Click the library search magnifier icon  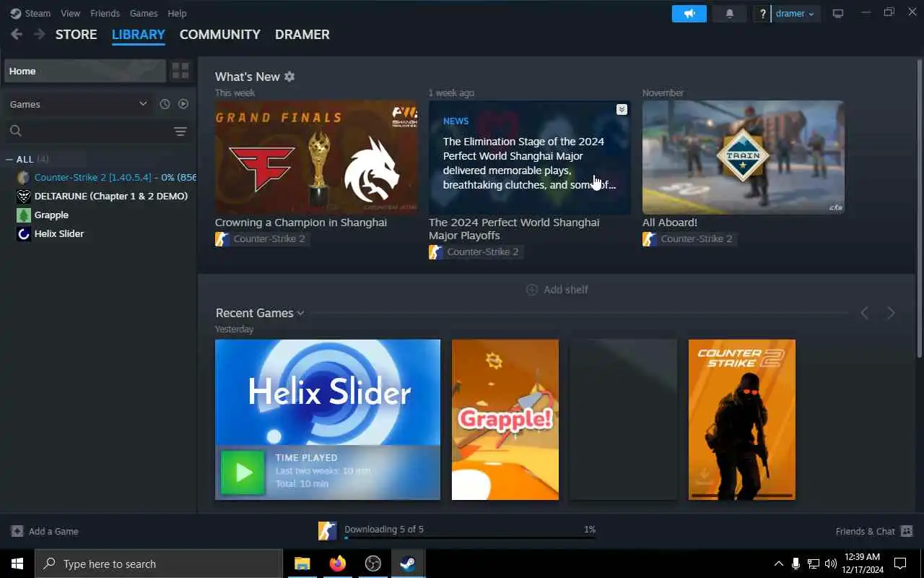pyautogui.click(x=16, y=131)
